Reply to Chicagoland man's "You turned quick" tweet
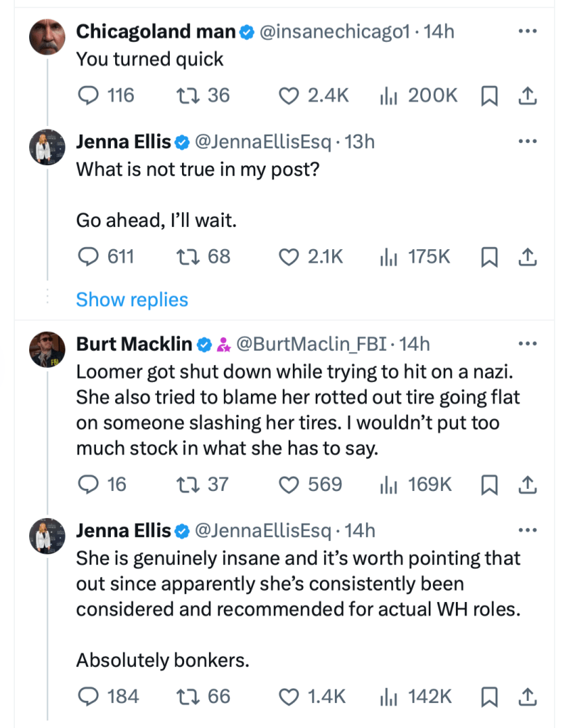Viewport: 571px width, 728px height. [x=87, y=95]
